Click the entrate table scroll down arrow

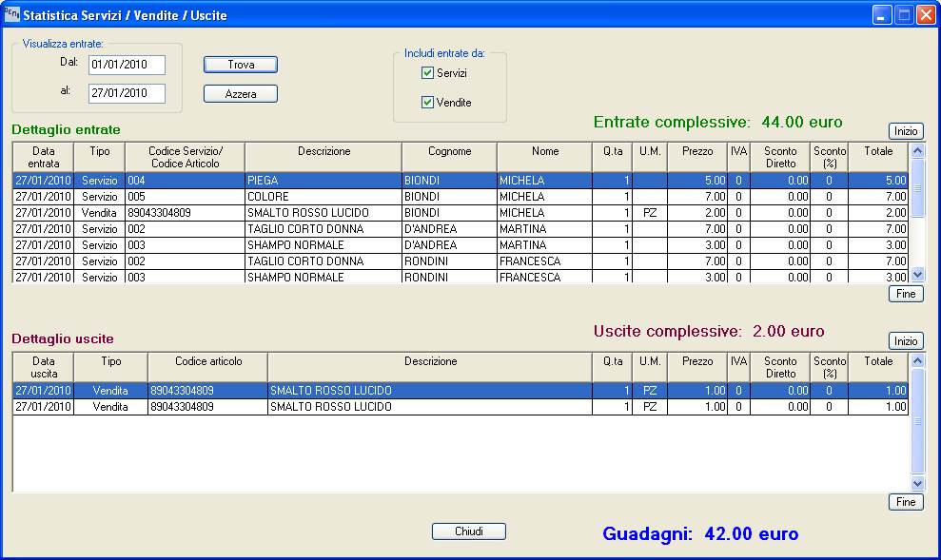coord(917,275)
